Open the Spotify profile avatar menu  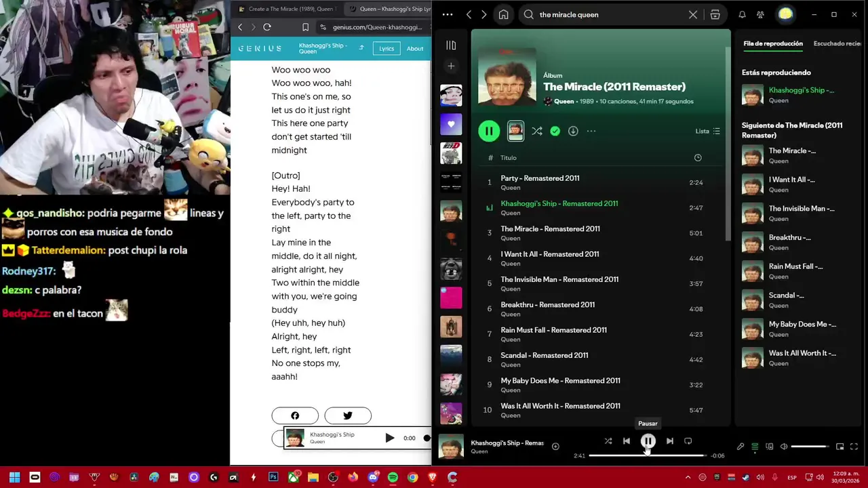pyautogui.click(x=785, y=14)
